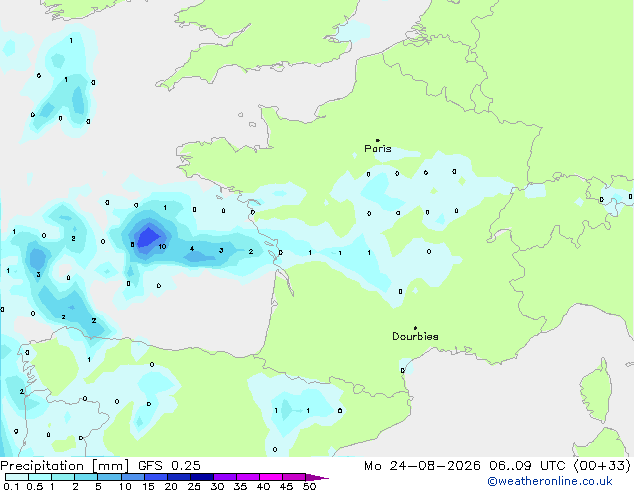Pick the legend swatch between 45 and 50
634x490 pixels.
294,477
